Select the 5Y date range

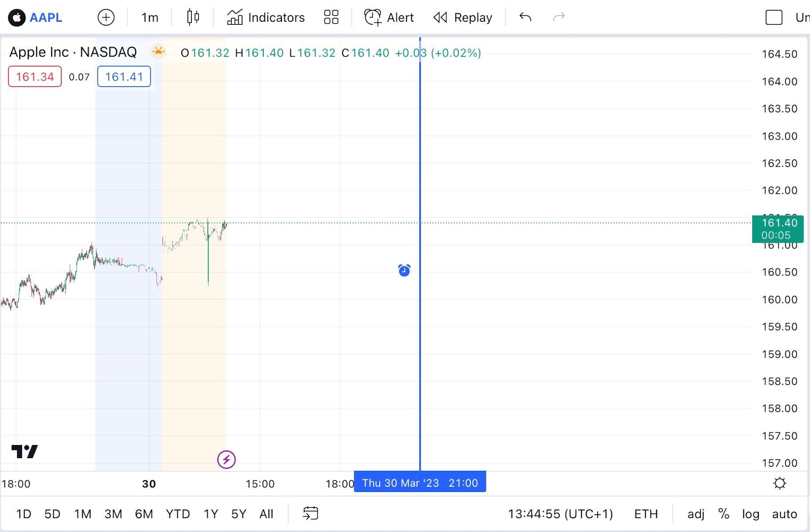238,514
